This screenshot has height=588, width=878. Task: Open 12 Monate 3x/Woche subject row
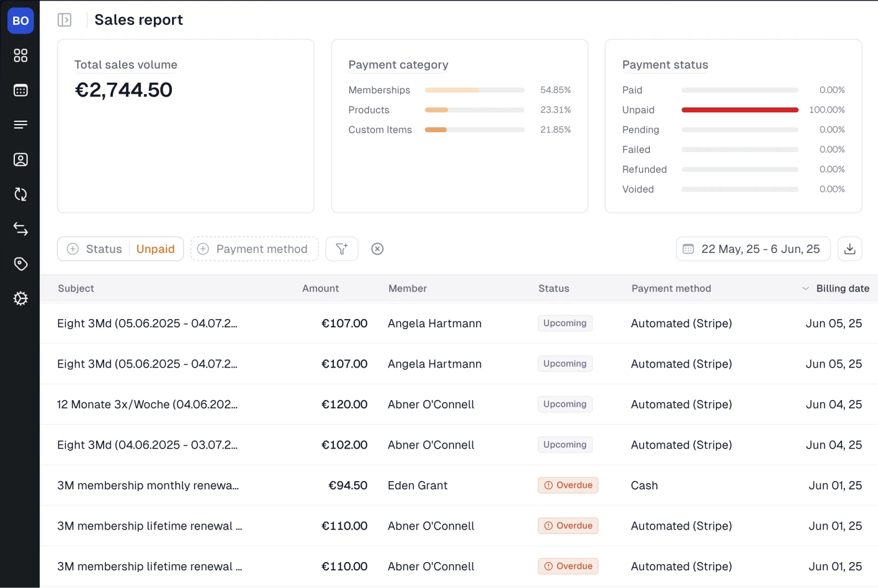point(147,404)
